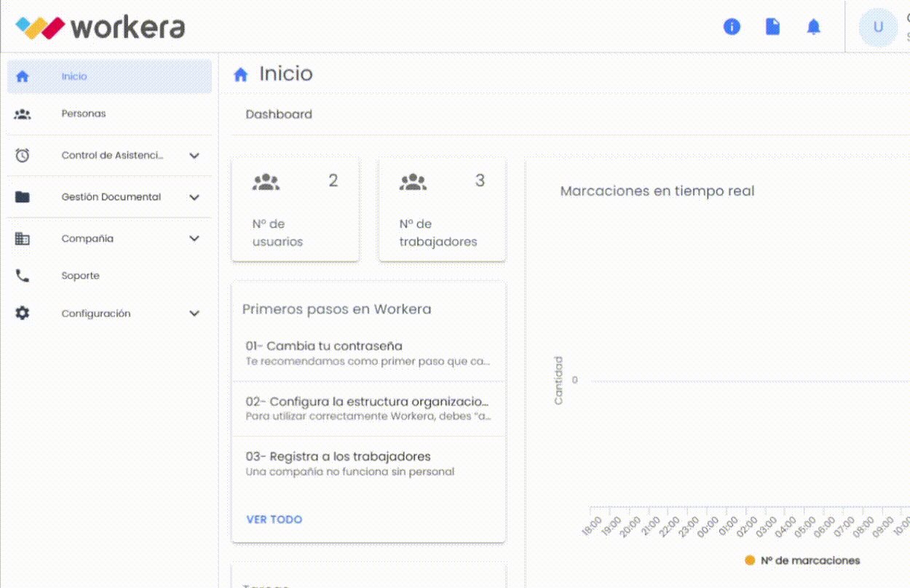Expand Compañía chevron
Screen dimensions: 910x588
pyautogui.click(x=194, y=238)
